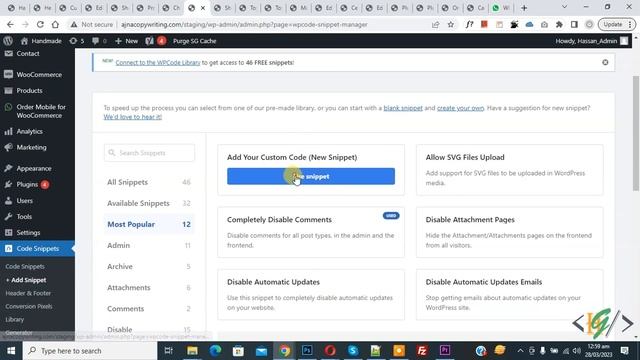Open the Code Snippets submenu item

(x=25, y=267)
